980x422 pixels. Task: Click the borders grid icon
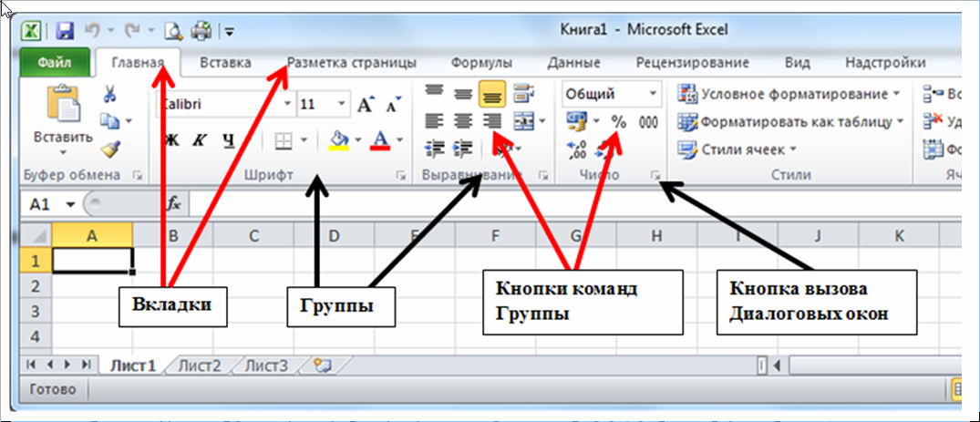(284, 141)
